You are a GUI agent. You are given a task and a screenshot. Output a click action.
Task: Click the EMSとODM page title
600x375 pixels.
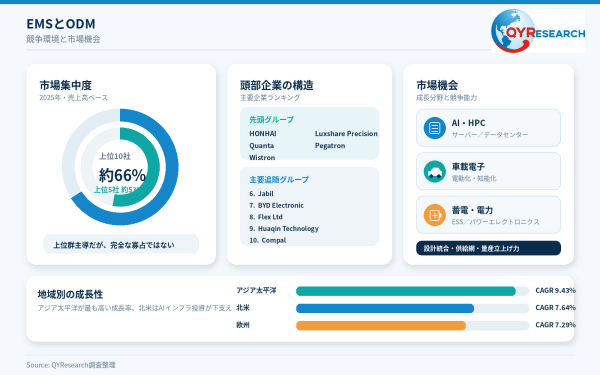[61, 24]
